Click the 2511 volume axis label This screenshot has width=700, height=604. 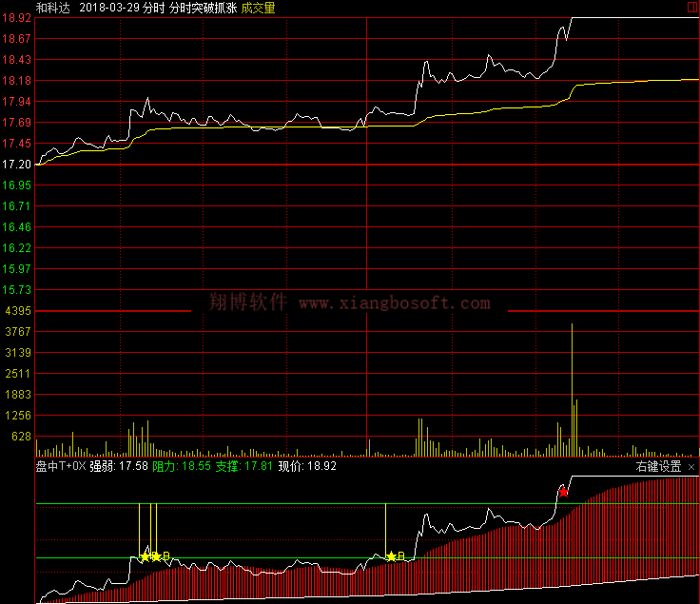pyautogui.click(x=18, y=374)
